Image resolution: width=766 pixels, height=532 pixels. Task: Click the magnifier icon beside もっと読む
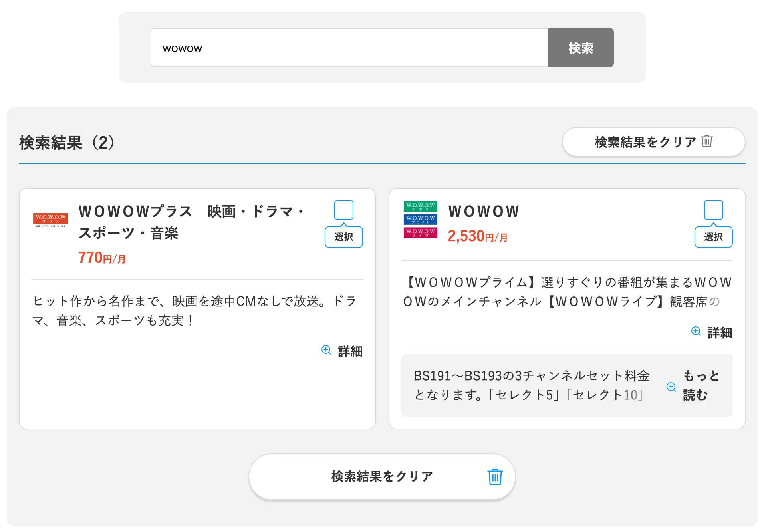coord(671,387)
